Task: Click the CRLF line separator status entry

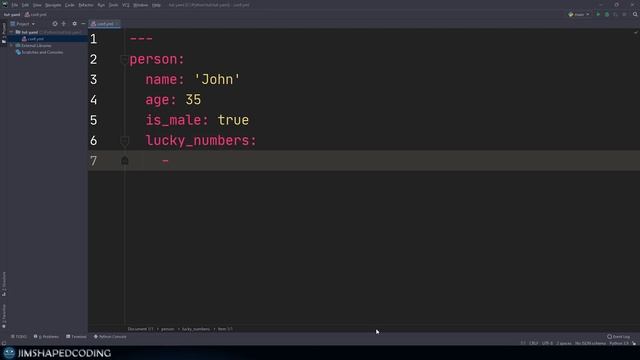Action: tap(533, 343)
